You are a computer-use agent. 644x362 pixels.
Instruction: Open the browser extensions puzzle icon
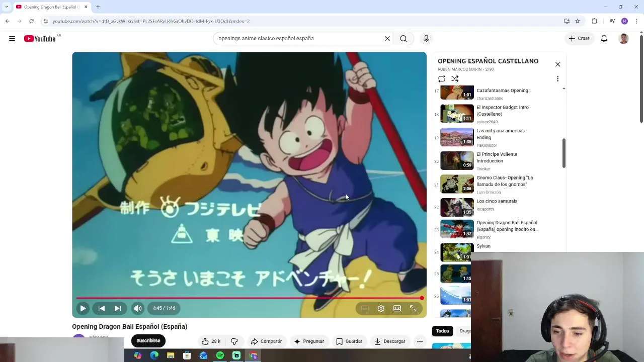pyautogui.click(x=595, y=21)
